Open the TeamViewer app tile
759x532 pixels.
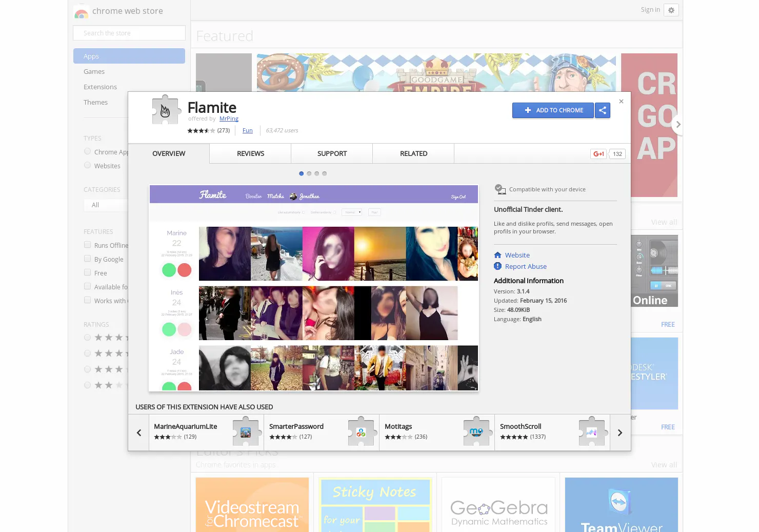[622, 505]
